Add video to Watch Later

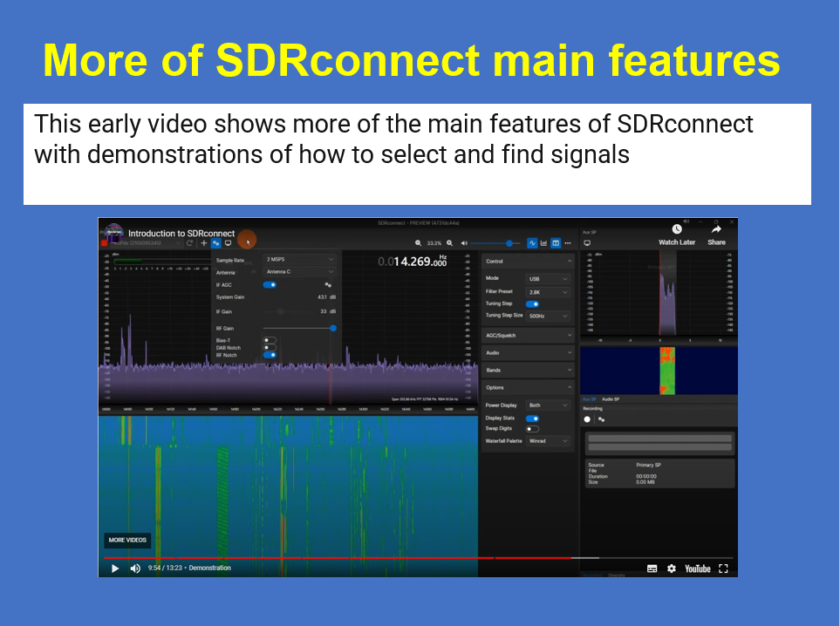click(677, 235)
